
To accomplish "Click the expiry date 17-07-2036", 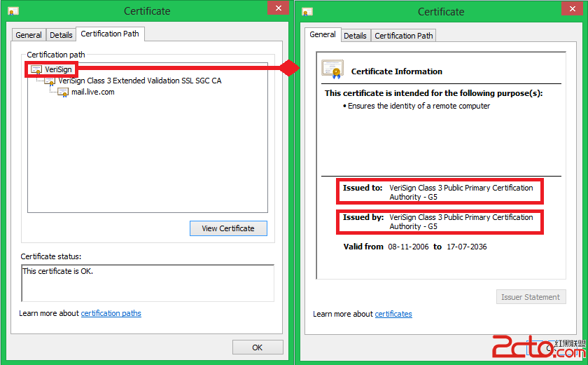I will click(x=467, y=247).
